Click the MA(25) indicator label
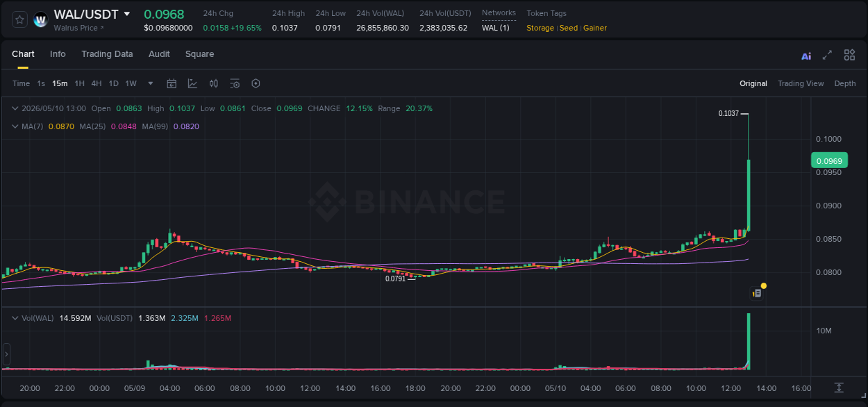This screenshot has width=868, height=407. click(x=92, y=126)
